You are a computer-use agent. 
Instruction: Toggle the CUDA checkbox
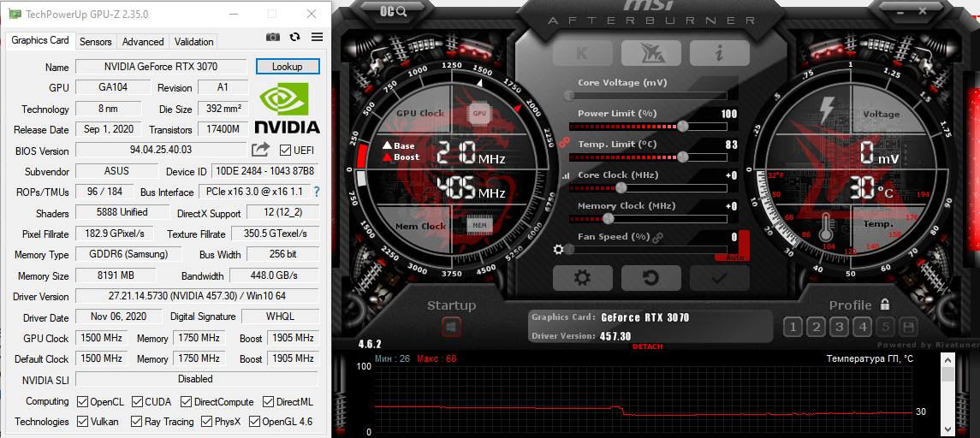[137, 401]
